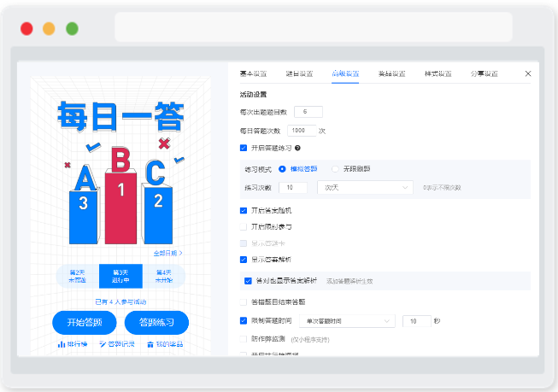Uncheck 答对也显示答案解析 checkbox
The width and height of the screenshot is (558, 392).
(248, 281)
